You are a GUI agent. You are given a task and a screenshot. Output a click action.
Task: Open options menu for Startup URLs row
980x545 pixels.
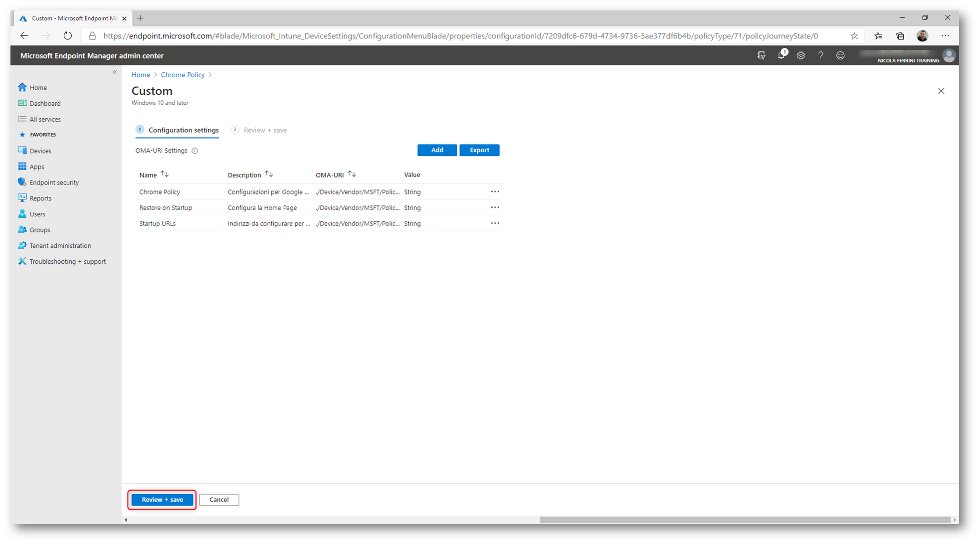[495, 223]
